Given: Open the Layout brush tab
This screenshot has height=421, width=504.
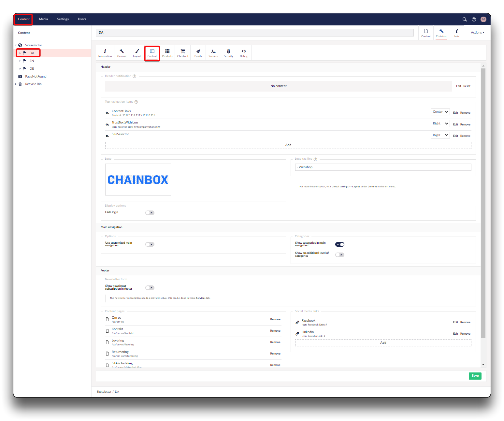Looking at the screenshot, I should pyautogui.click(x=137, y=53).
